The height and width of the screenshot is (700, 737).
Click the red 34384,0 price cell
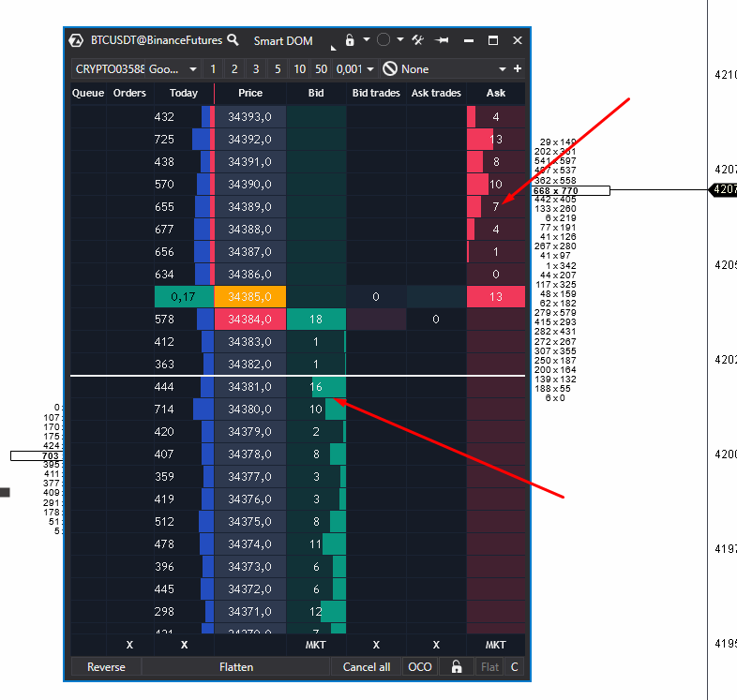(x=250, y=320)
